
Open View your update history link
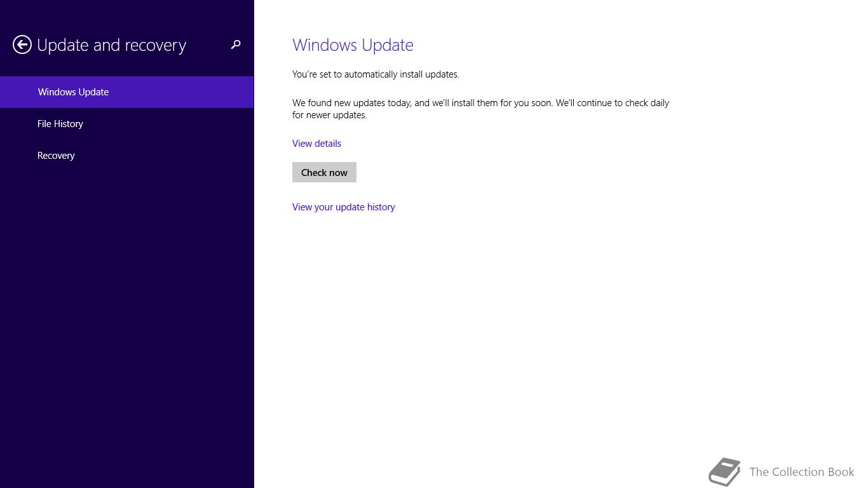[344, 207]
